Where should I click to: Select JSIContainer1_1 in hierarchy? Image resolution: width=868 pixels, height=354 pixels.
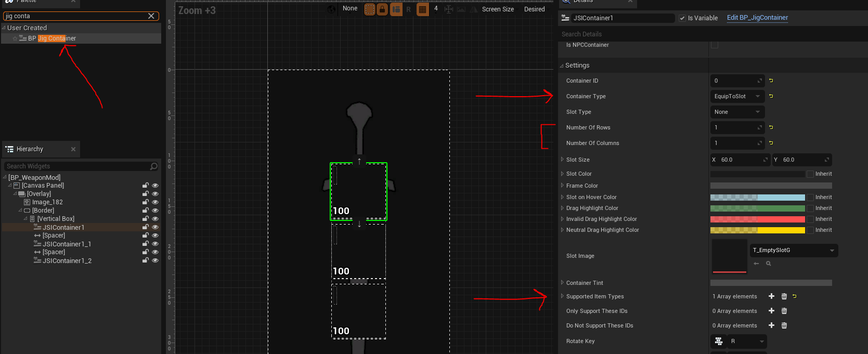coord(67,244)
